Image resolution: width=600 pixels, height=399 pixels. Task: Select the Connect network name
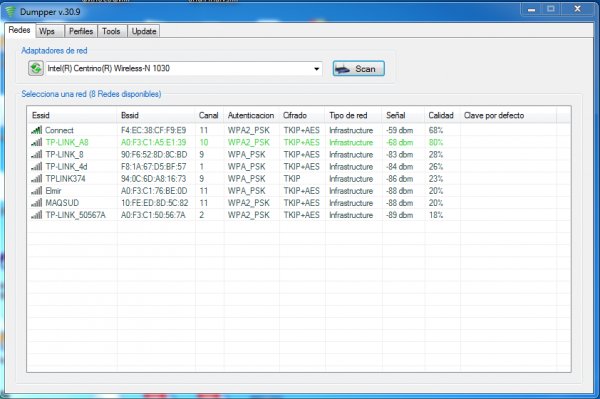click(59, 130)
